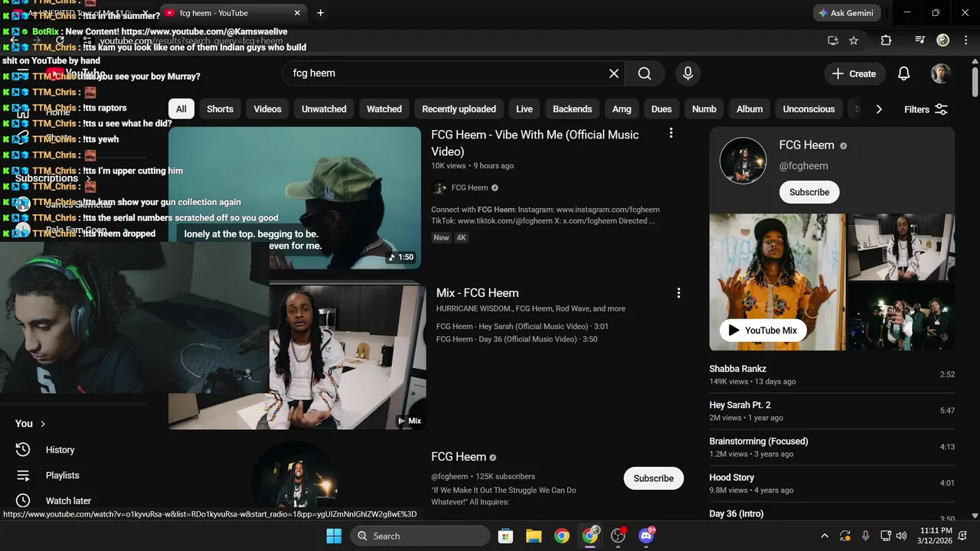Click the magnifier search button beside the query
980x551 pixels.
(x=645, y=73)
